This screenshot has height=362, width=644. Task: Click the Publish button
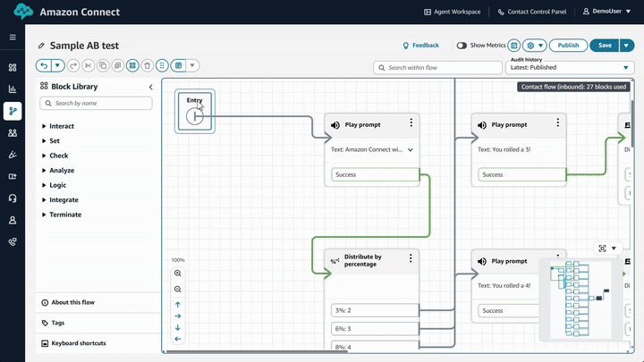click(567, 46)
